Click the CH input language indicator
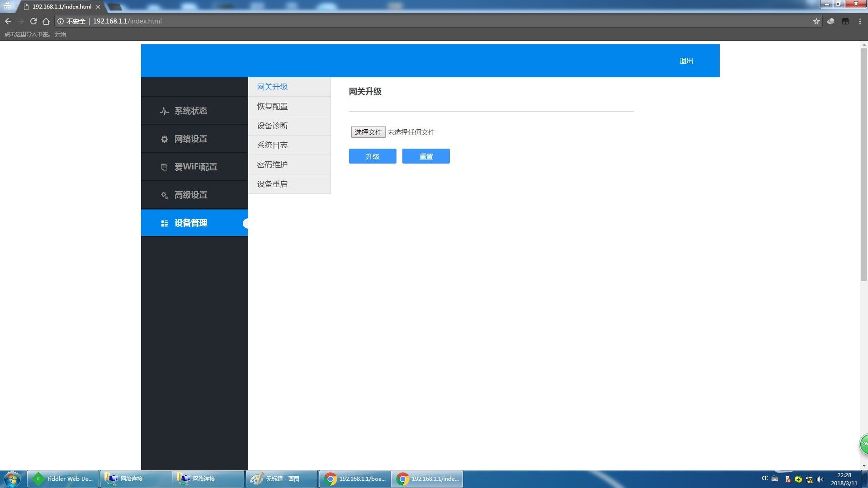The height and width of the screenshot is (488, 868). click(x=764, y=479)
